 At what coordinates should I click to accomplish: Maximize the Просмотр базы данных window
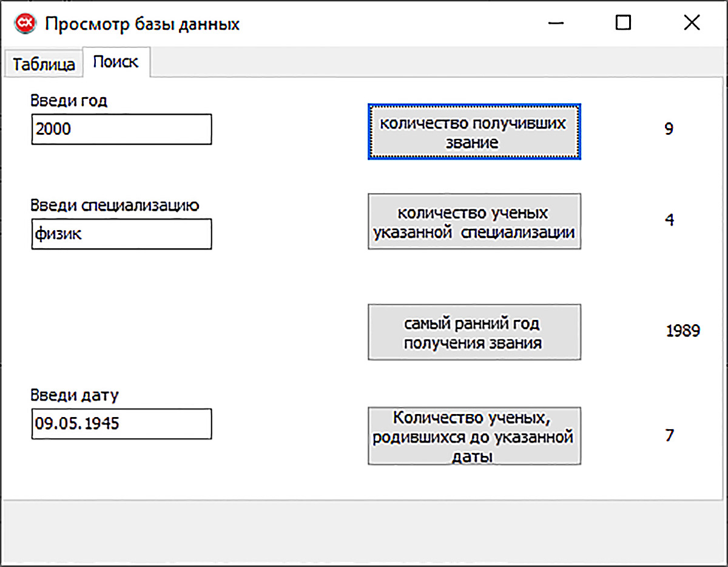coord(623,24)
